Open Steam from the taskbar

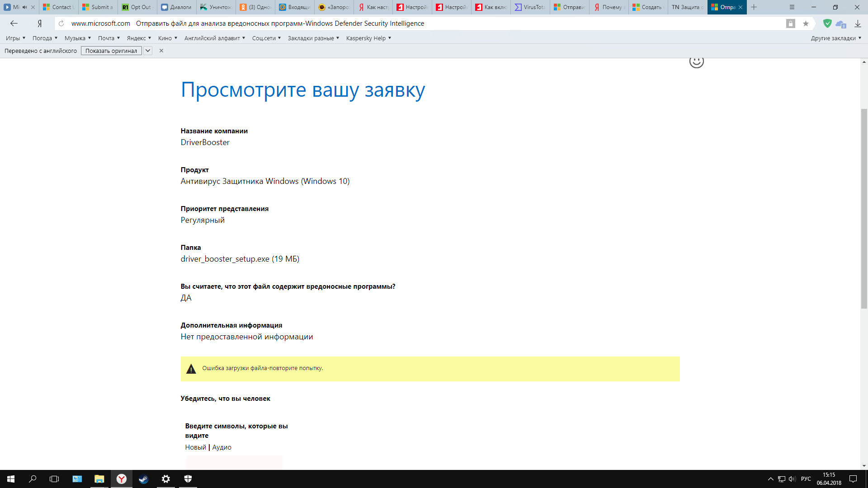(x=144, y=479)
